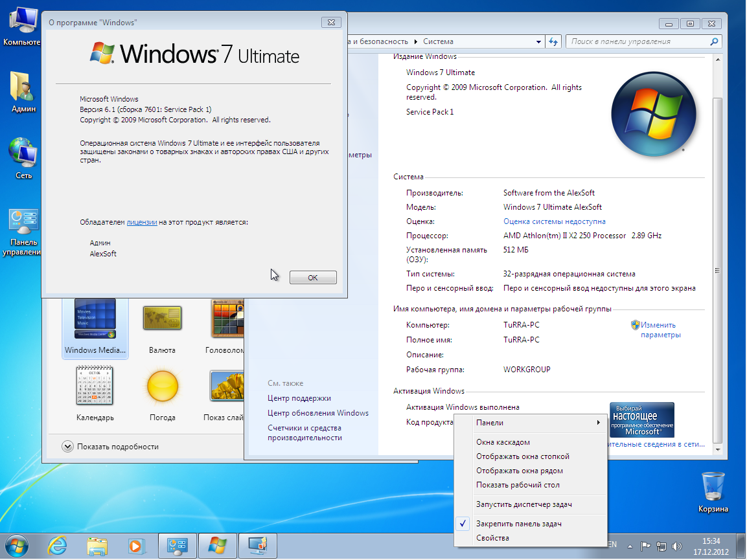Choose Показать рабочий стол

coord(531,485)
